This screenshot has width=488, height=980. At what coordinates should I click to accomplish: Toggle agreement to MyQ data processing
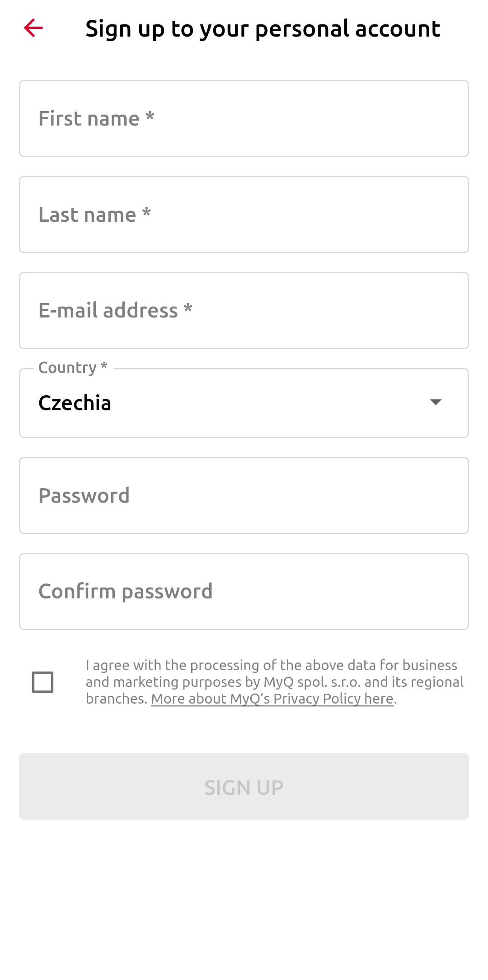[43, 682]
